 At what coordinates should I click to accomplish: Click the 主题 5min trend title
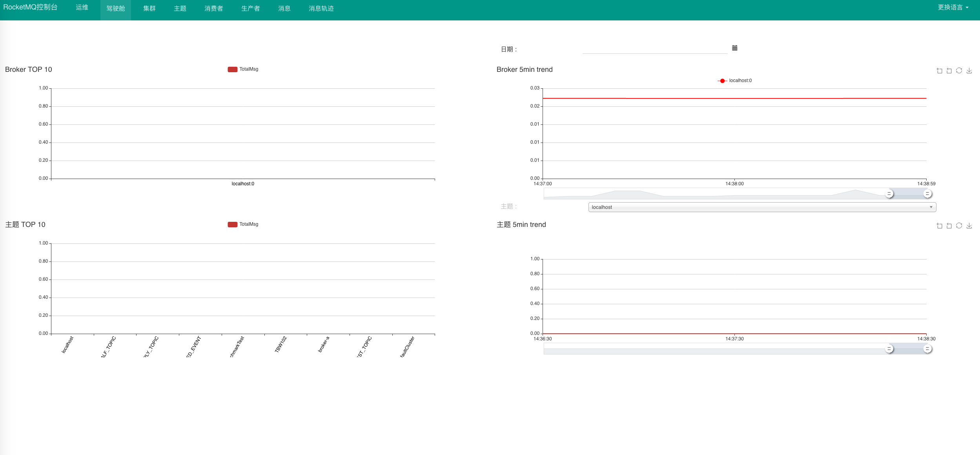[x=521, y=225]
